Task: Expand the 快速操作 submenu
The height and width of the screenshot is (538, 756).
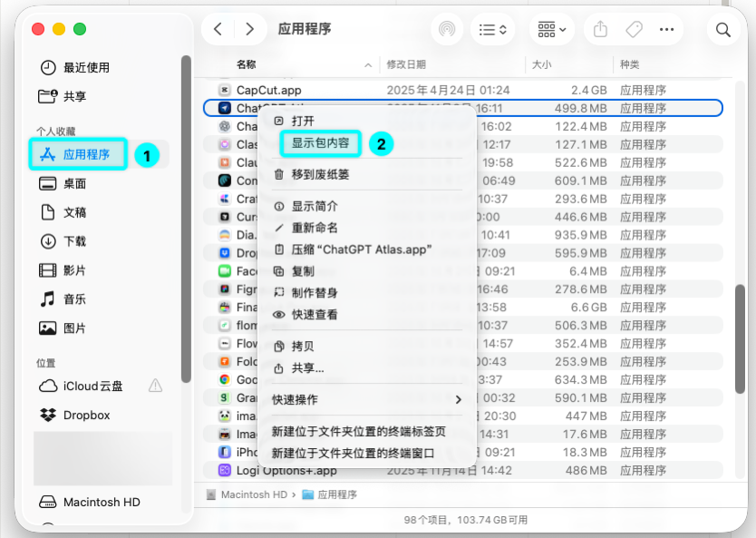Action: coord(367,399)
